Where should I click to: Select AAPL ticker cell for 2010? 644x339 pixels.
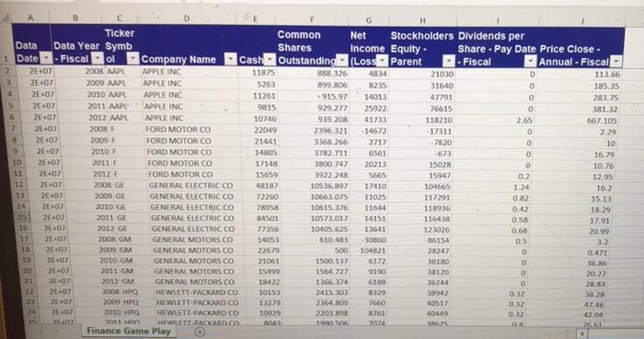(117, 94)
